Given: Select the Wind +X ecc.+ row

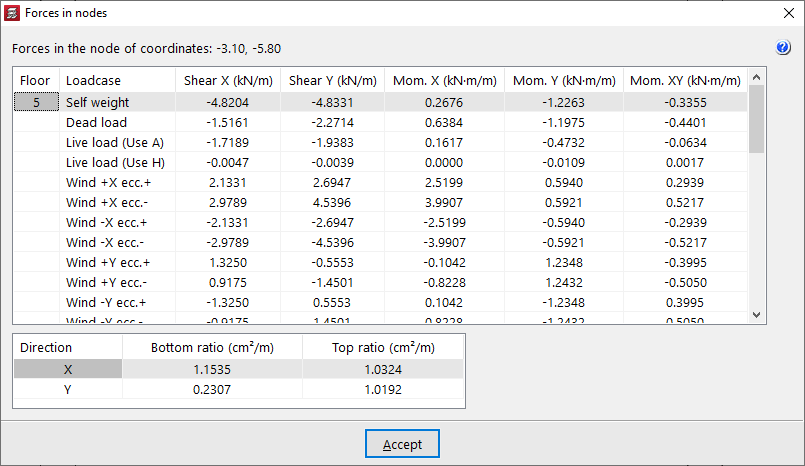Looking at the screenshot, I should coord(106,182).
